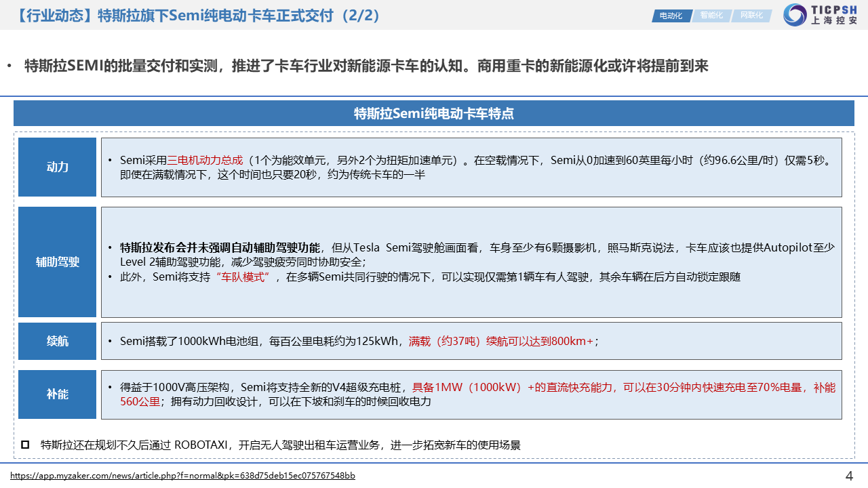Click the page number 4
Screen dimensions: 868x488
pos(849,476)
